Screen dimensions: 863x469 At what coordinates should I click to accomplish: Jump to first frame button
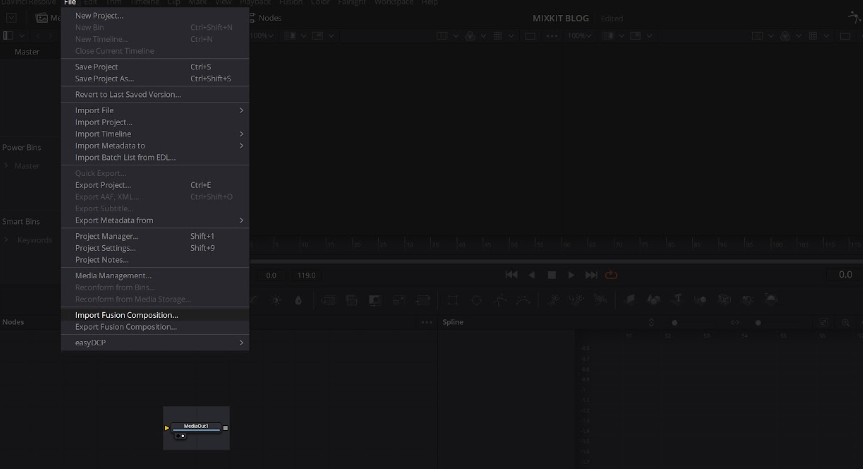point(511,275)
